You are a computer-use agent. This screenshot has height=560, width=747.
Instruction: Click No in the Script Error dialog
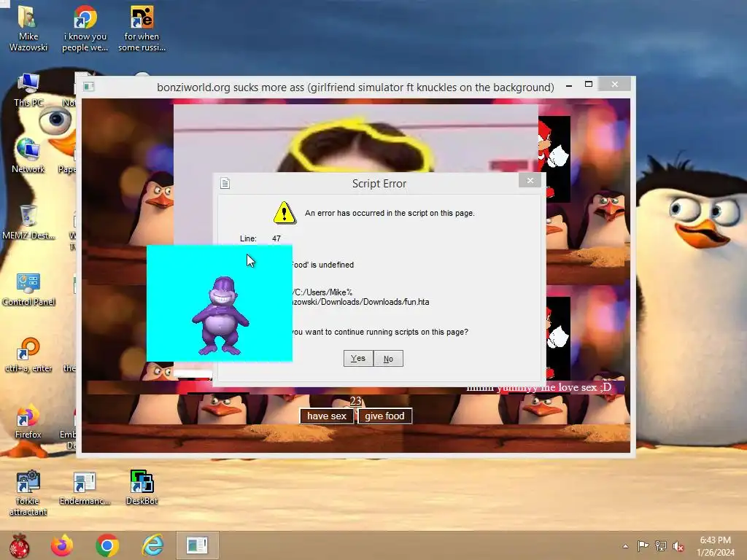tap(388, 359)
